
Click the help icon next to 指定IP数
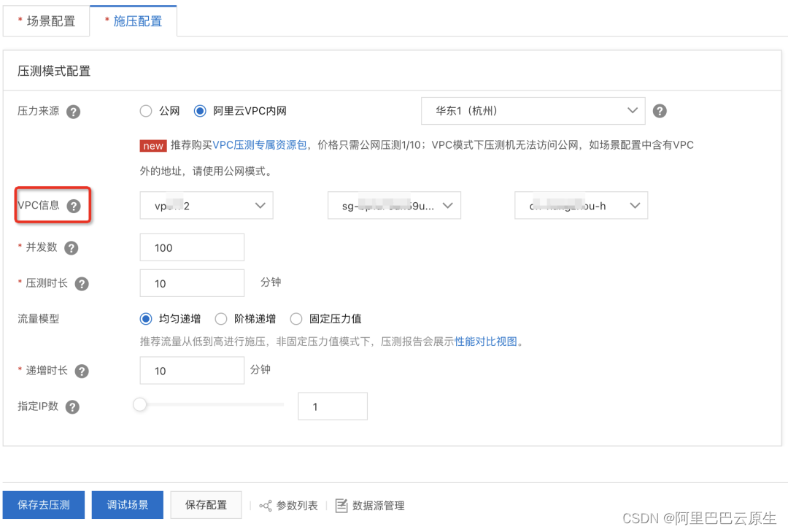pyautogui.click(x=72, y=406)
